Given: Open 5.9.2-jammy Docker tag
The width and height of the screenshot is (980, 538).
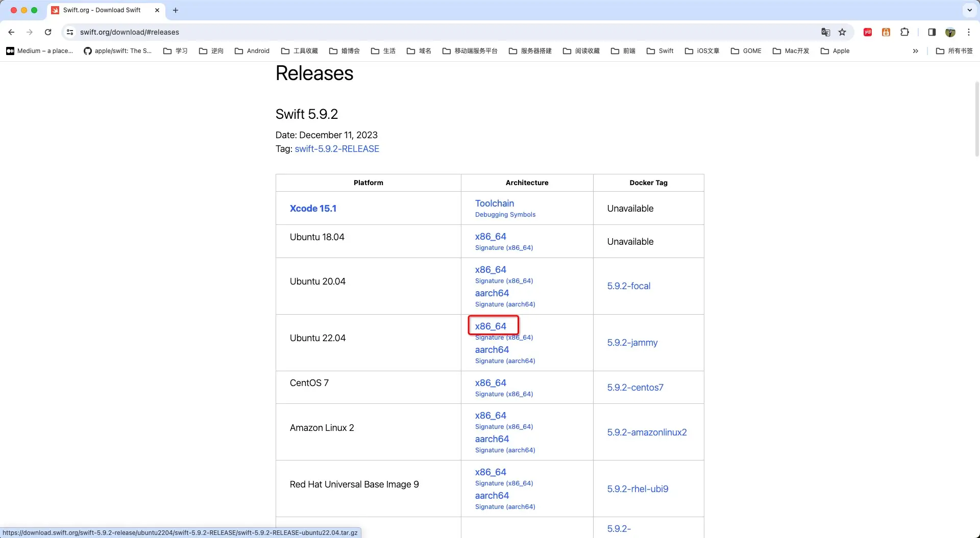Looking at the screenshot, I should (632, 343).
